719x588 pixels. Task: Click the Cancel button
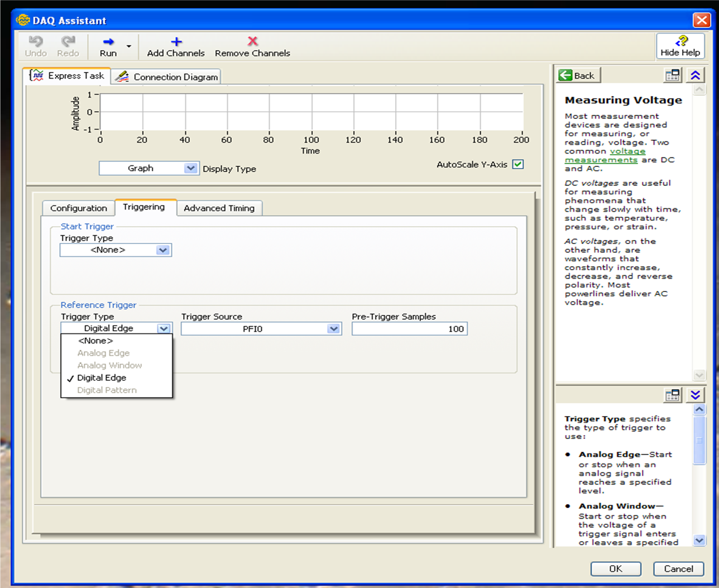point(678,568)
